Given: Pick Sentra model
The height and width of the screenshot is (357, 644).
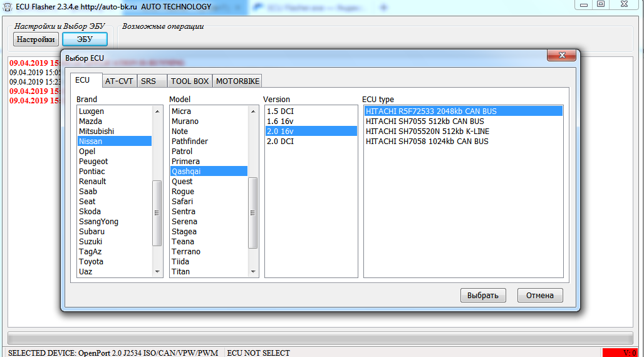Looking at the screenshot, I should [209, 212].
